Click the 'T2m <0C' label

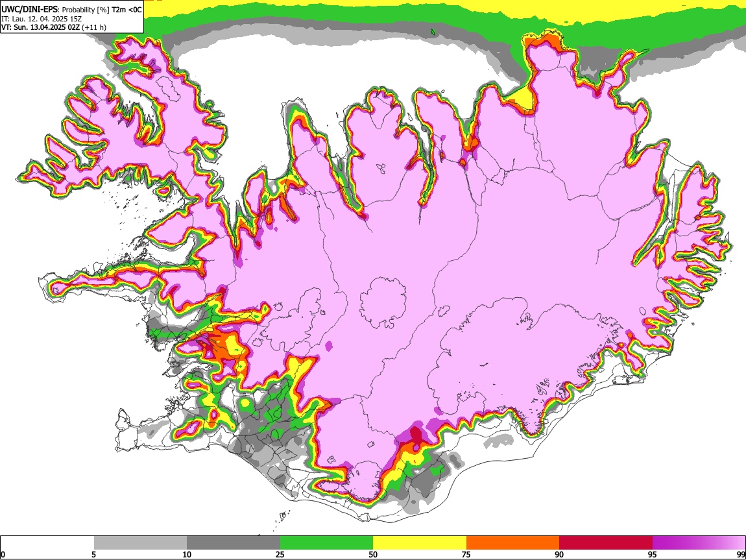coord(126,10)
